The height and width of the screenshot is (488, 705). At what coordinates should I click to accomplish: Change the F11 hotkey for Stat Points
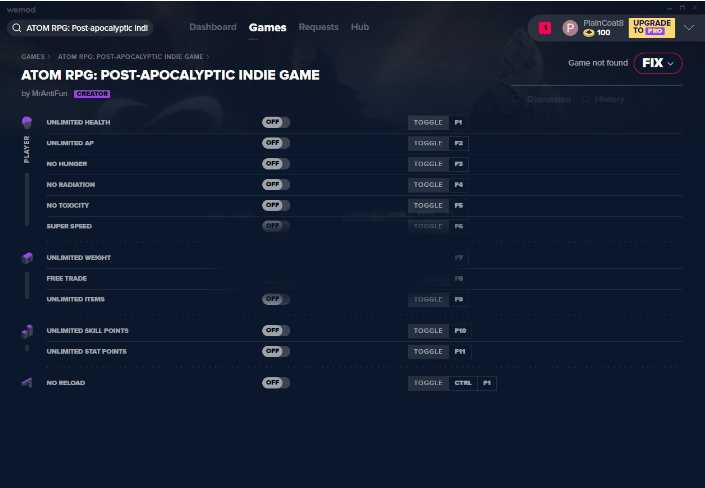tap(460, 351)
